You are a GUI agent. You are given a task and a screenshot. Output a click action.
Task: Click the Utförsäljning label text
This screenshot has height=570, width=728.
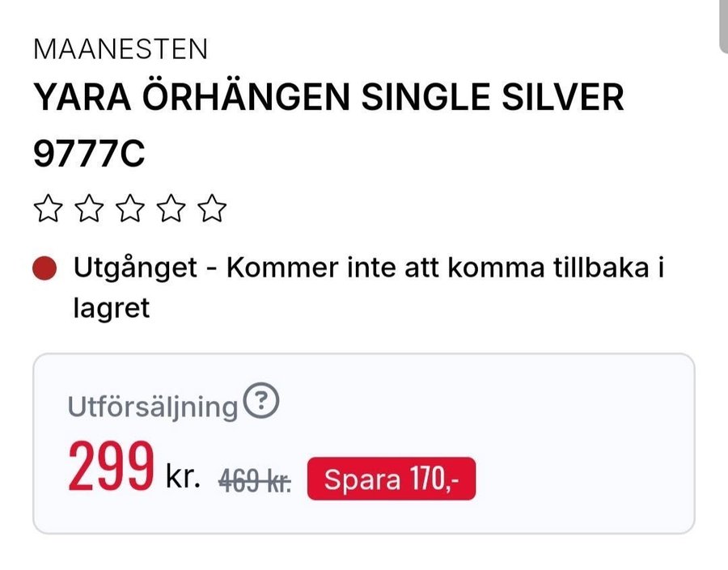[x=153, y=407]
